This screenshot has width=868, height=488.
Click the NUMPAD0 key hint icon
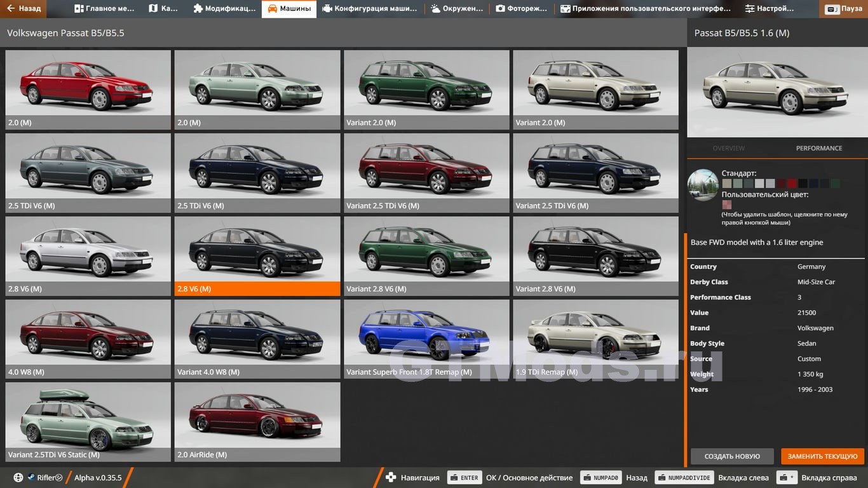pyautogui.click(x=601, y=478)
